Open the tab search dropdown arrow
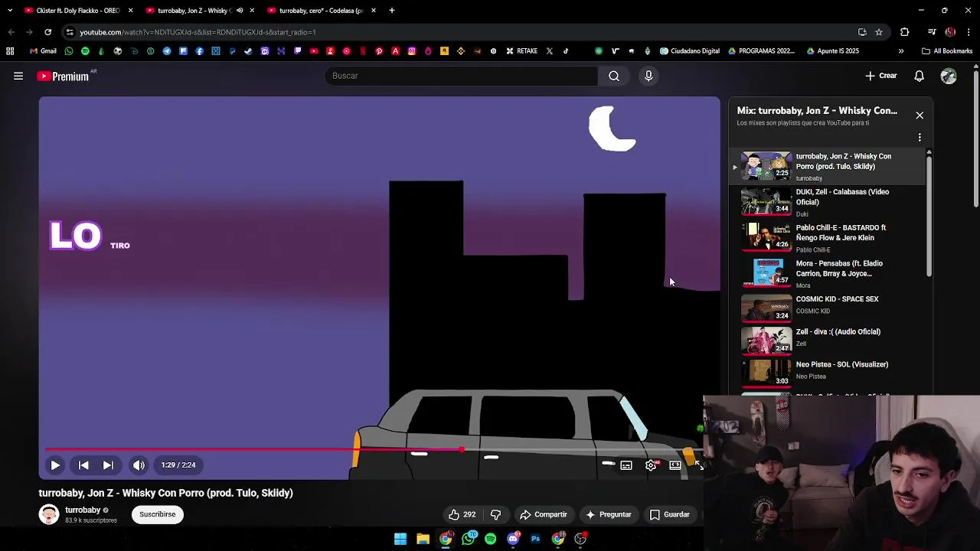Image resolution: width=980 pixels, height=551 pixels. tap(9, 11)
